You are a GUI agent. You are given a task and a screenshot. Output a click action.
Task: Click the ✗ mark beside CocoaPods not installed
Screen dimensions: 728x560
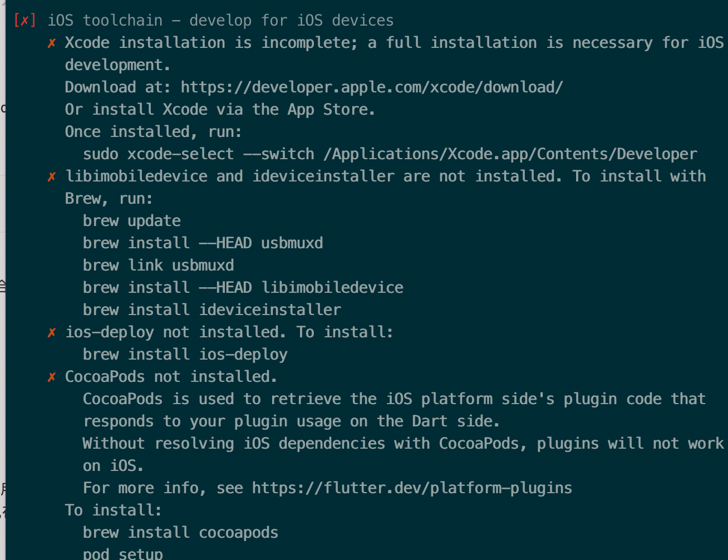pos(52,377)
